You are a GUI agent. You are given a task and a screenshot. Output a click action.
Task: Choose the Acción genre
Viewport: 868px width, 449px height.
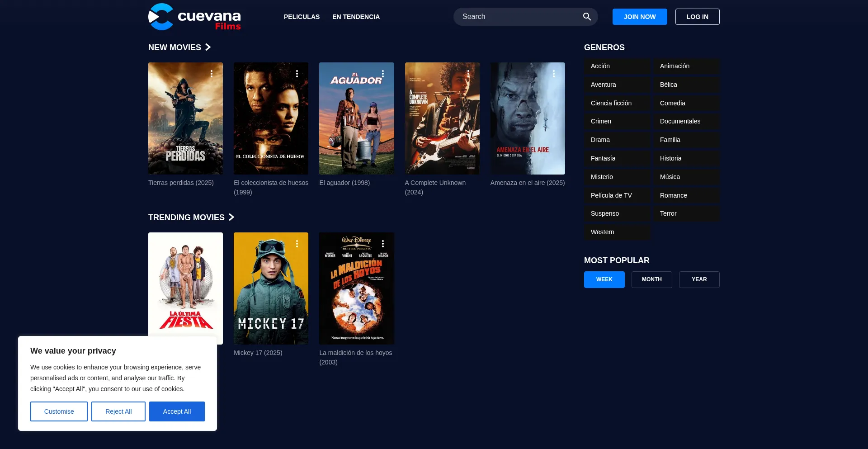pos(617,66)
